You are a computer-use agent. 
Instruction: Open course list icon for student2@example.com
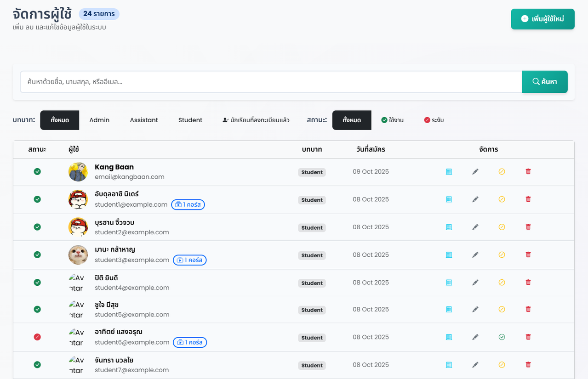tap(449, 227)
